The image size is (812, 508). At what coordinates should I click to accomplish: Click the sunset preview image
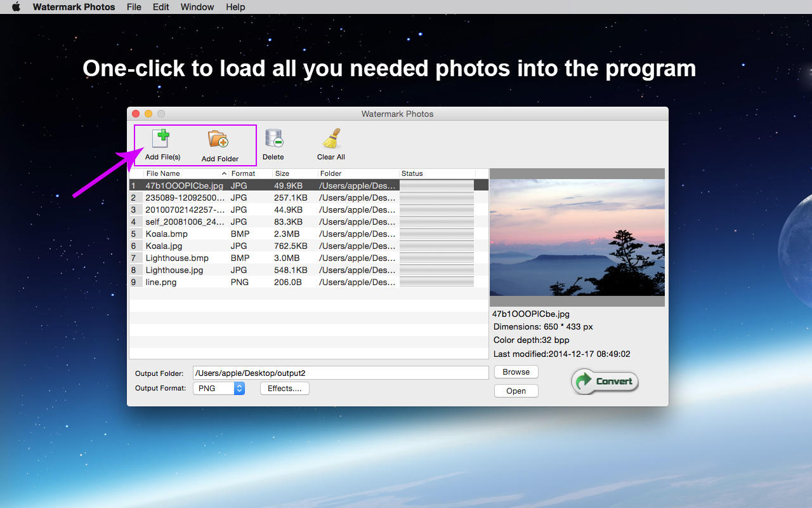pyautogui.click(x=577, y=237)
